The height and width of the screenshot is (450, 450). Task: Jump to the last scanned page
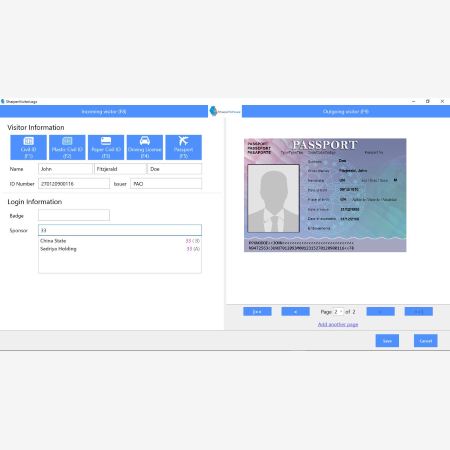419,312
